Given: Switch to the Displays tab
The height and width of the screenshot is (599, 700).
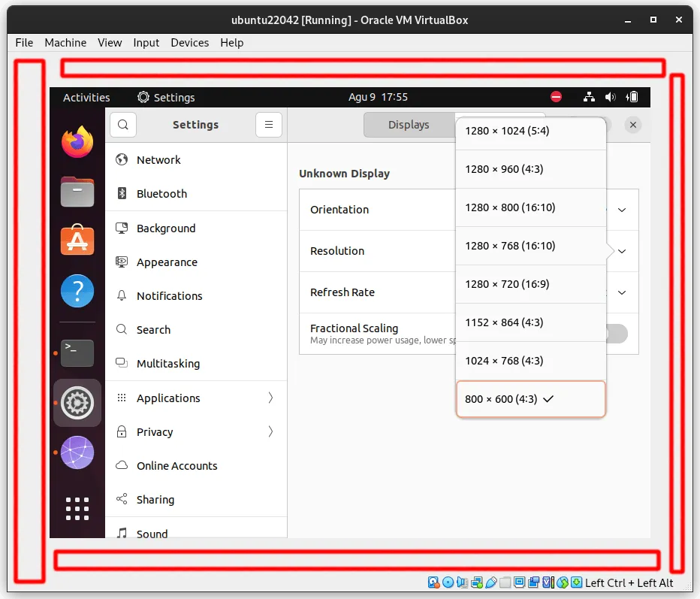Looking at the screenshot, I should 409,125.
